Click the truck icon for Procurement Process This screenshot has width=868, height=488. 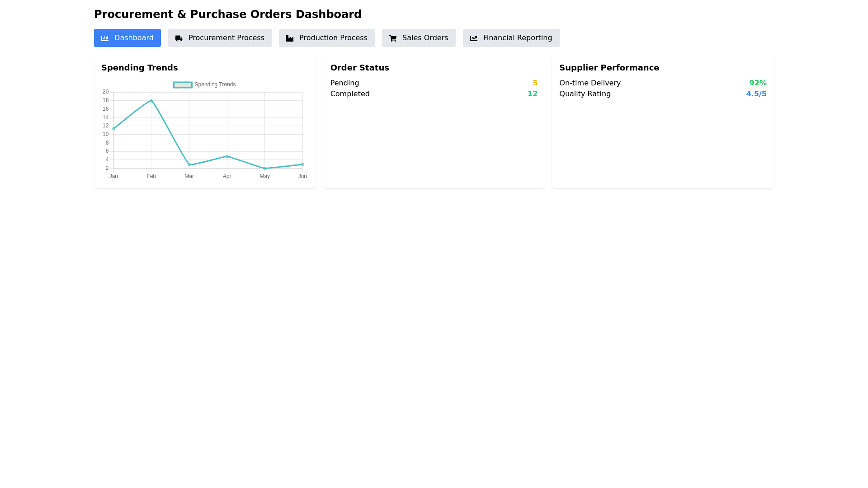(179, 38)
